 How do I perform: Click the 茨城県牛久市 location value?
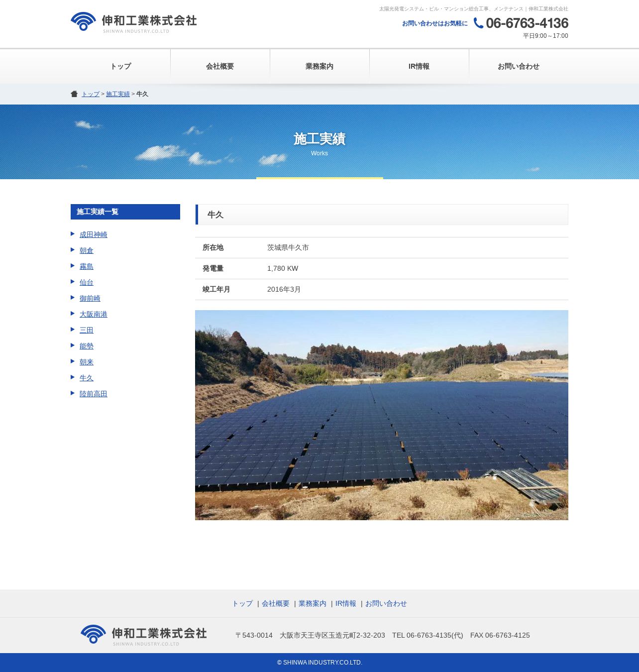click(288, 247)
